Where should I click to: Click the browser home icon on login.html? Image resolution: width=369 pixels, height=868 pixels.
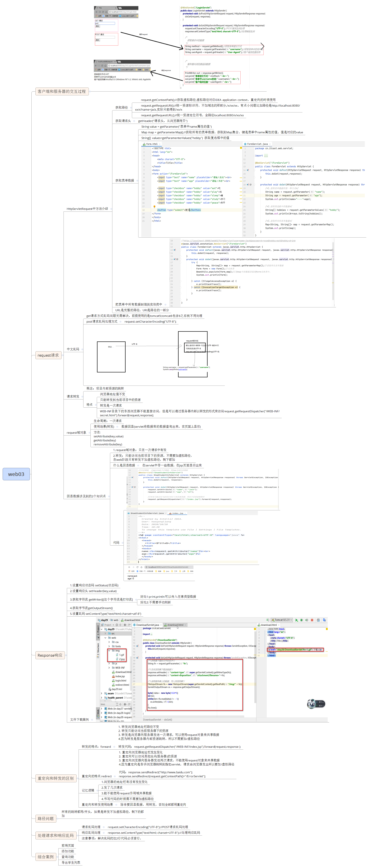click(106, 12)
